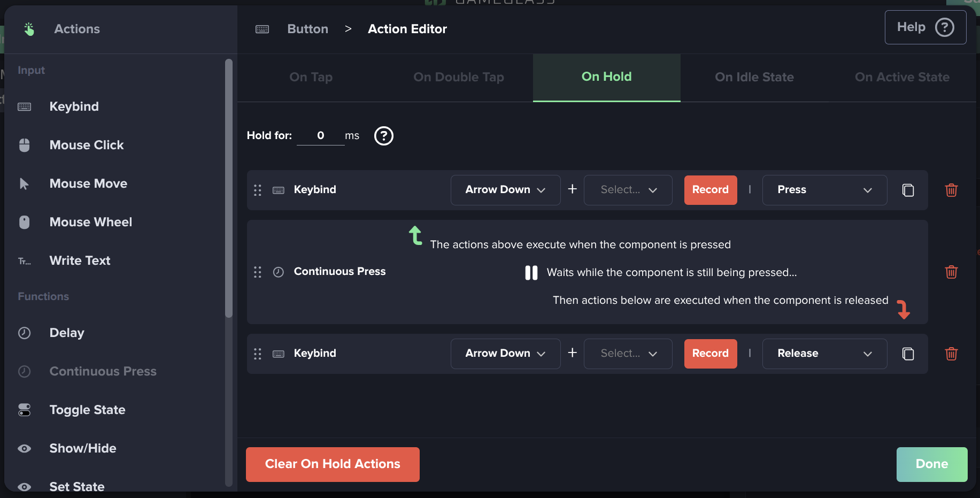Click clock icon in Continuous Press row
Viewport: 980px width, 498px height.
pos(278,272)
